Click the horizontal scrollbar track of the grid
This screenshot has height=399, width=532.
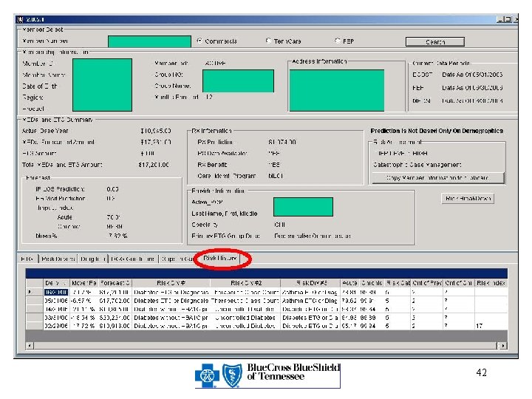point(265,345)
